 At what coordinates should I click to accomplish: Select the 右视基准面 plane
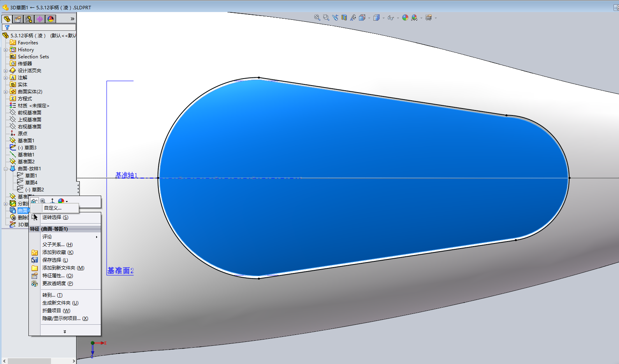(26, 127)
